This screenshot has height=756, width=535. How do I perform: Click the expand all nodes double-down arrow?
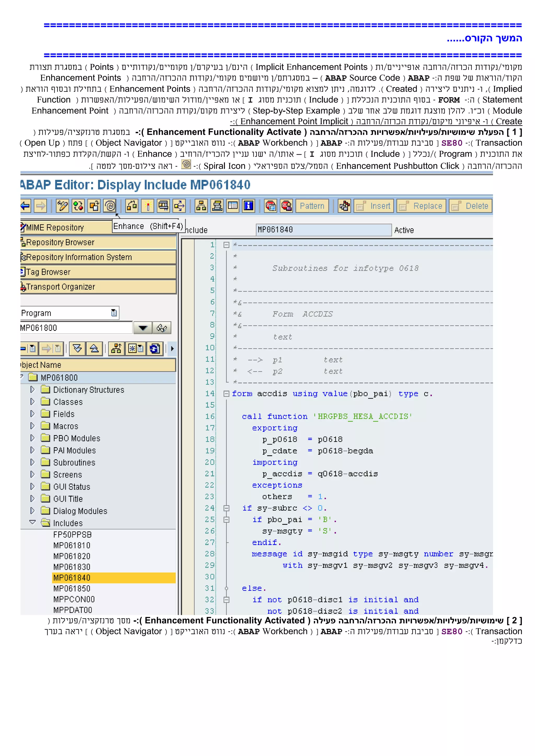tap(77, 349)
